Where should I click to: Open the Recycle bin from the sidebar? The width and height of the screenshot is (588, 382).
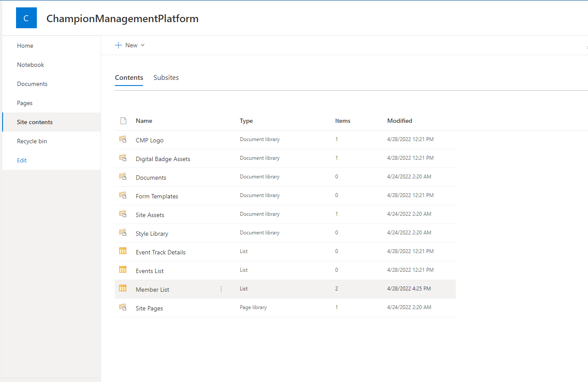[x=32, y=141]
